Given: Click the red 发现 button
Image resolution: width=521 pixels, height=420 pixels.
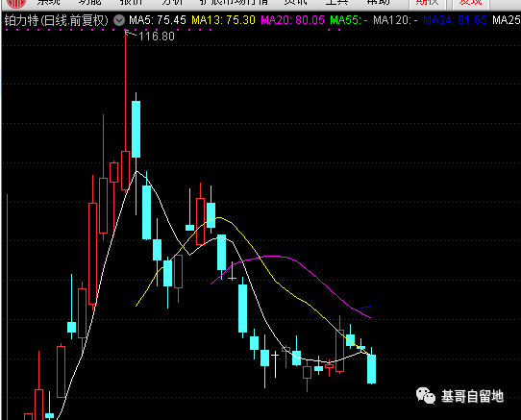Looking at the screenshot, I should point(470,3).
